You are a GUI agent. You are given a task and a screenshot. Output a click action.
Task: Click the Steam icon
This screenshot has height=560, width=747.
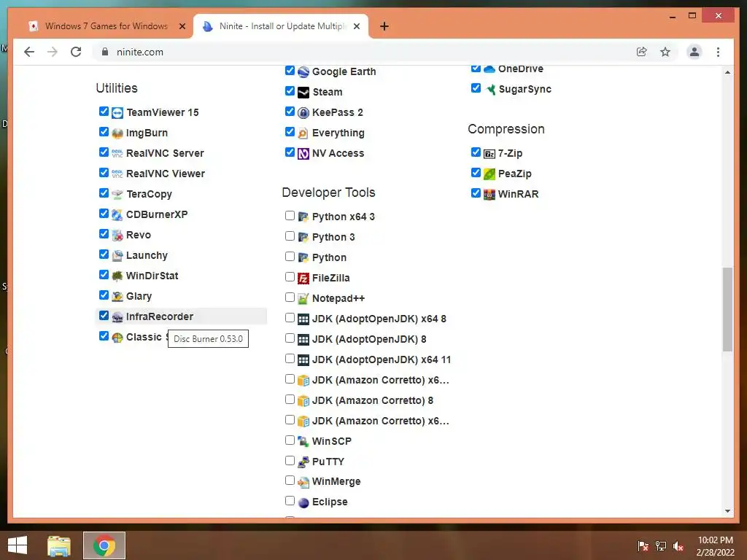[303, 93]
